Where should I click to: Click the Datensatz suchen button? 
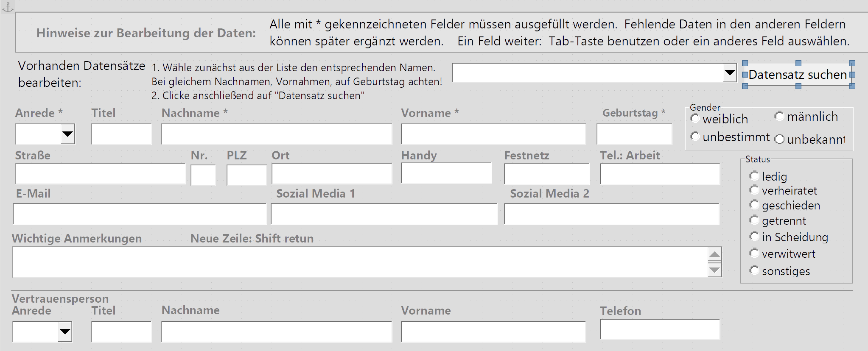(x=797, y=75)
